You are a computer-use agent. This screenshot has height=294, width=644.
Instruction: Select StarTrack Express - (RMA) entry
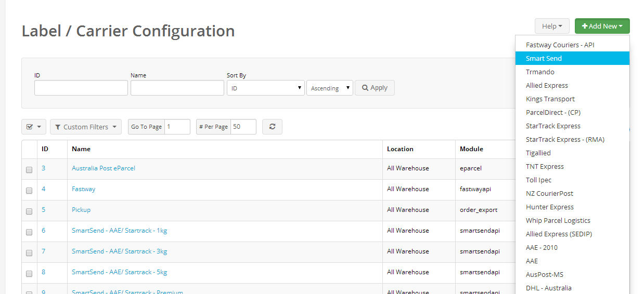(572, 140)
